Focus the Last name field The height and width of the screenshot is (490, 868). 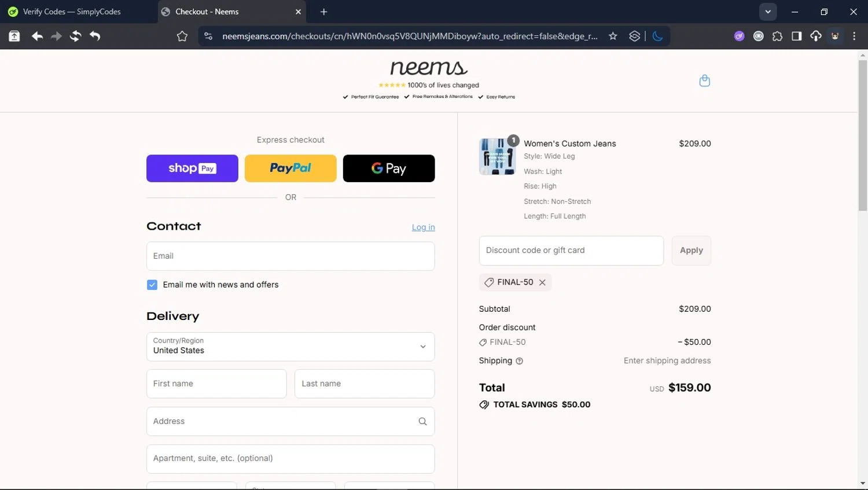(365, 384)
